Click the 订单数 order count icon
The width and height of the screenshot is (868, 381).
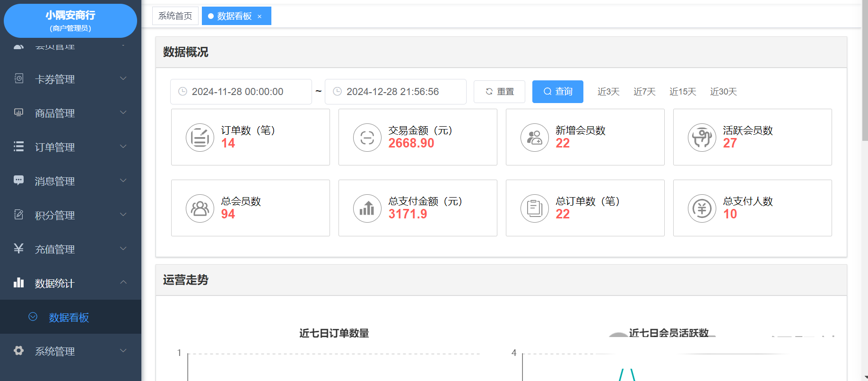point(200,138)
